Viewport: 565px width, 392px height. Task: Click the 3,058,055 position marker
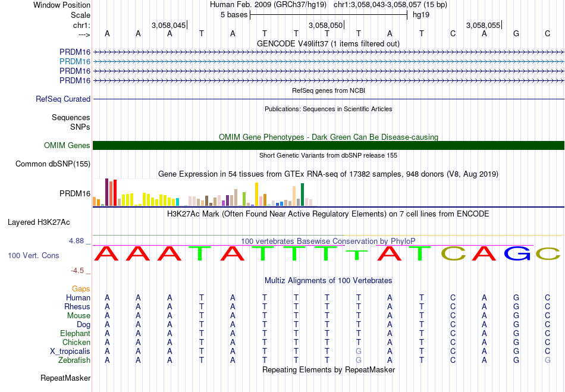(x=483, y=26)
